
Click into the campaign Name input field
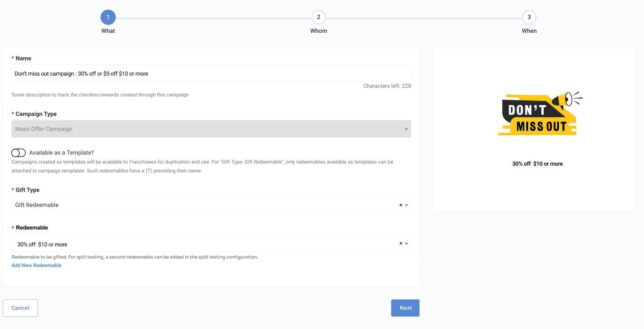tap(211, 73)
